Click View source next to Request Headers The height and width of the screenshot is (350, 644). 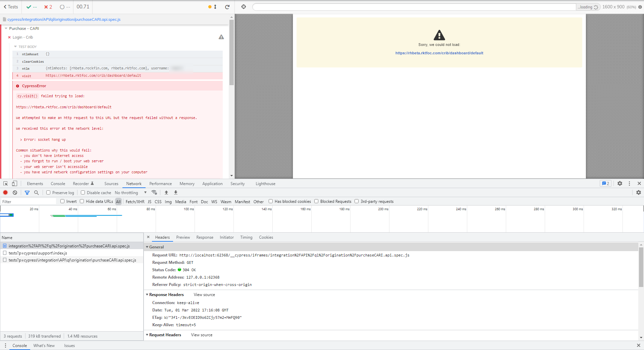tap(201, 335)
